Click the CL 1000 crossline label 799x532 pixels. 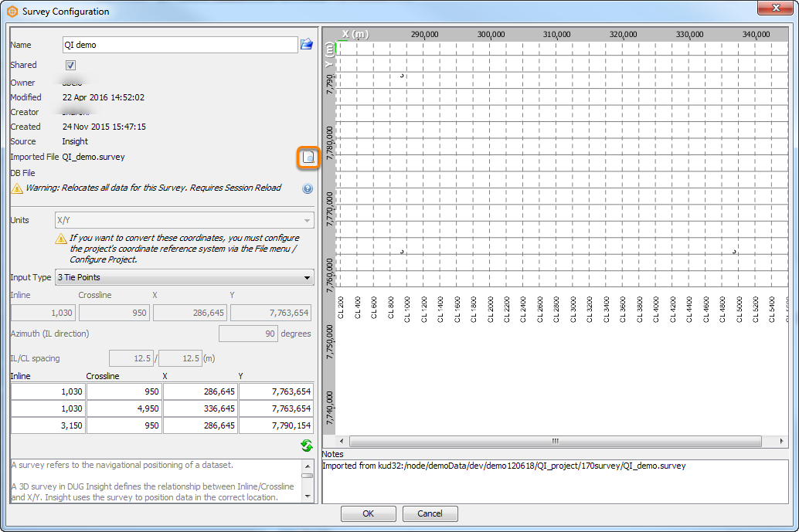pyautogui.click(x=407, y=309)
